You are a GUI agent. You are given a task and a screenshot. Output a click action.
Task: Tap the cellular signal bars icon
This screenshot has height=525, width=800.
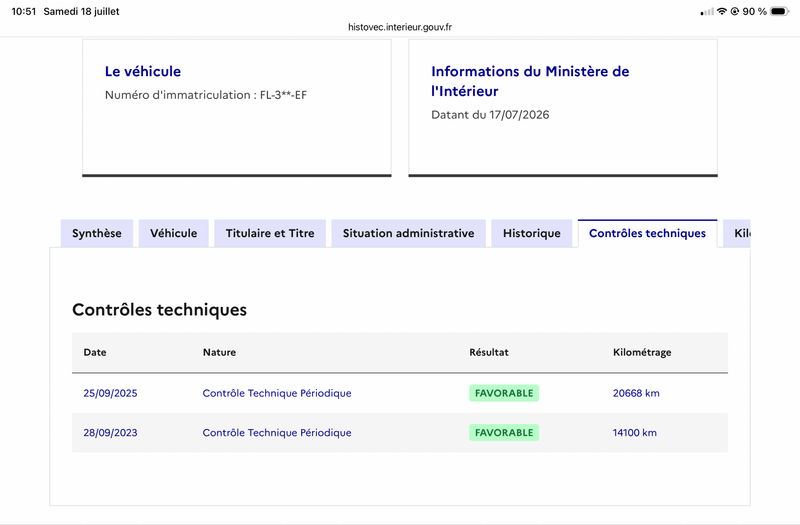coord(707,12)
